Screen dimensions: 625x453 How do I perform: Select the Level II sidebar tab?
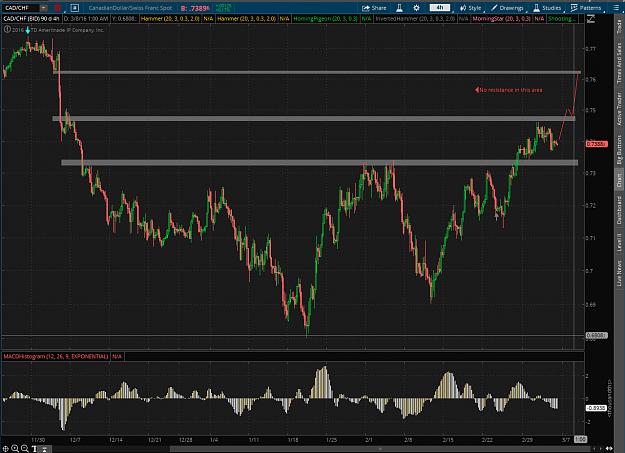619,242
